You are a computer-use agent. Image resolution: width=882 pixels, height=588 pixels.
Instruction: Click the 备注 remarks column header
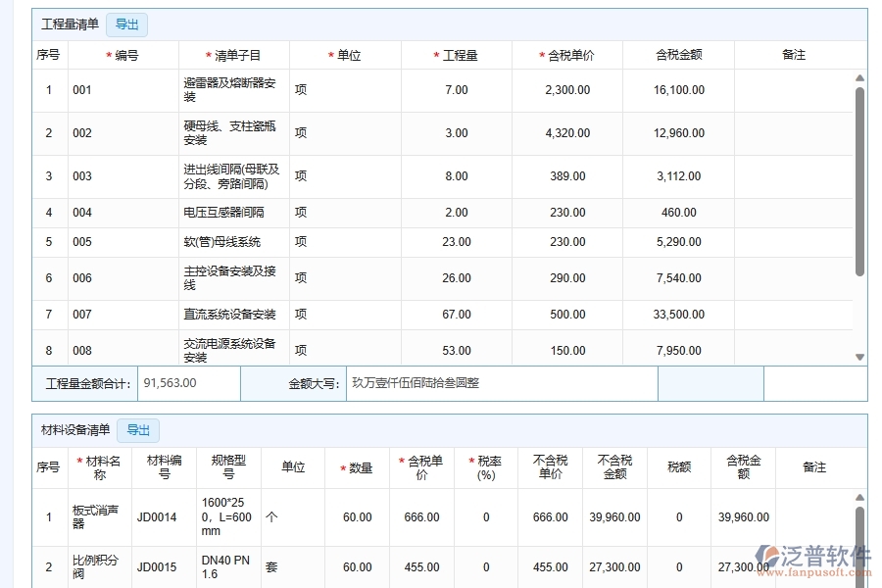[x=814, y=467]
